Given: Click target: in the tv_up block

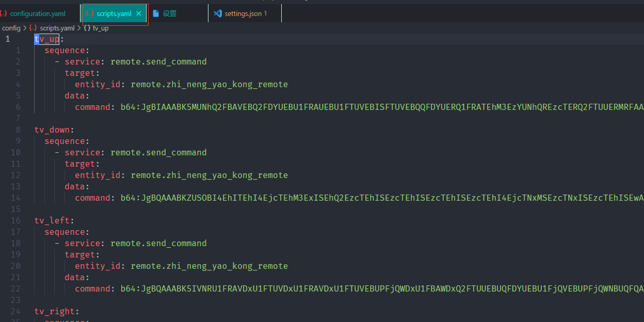Looking at the screenshot, I should coord(82,73).
